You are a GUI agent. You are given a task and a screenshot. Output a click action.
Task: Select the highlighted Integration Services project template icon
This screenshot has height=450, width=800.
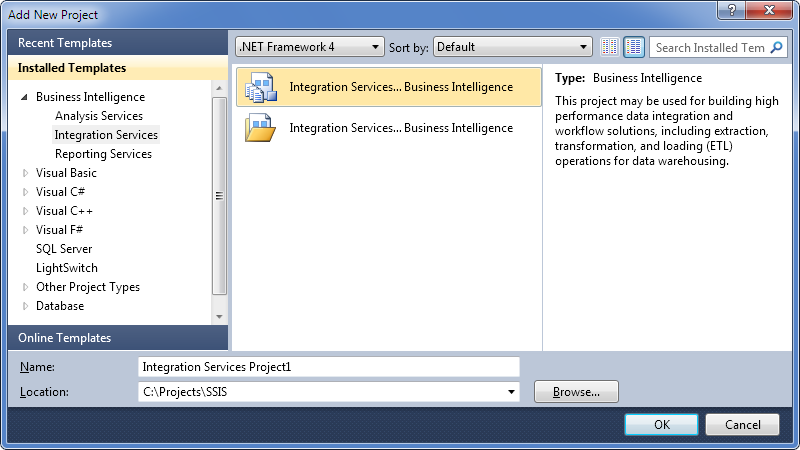[x=261, y=87]
